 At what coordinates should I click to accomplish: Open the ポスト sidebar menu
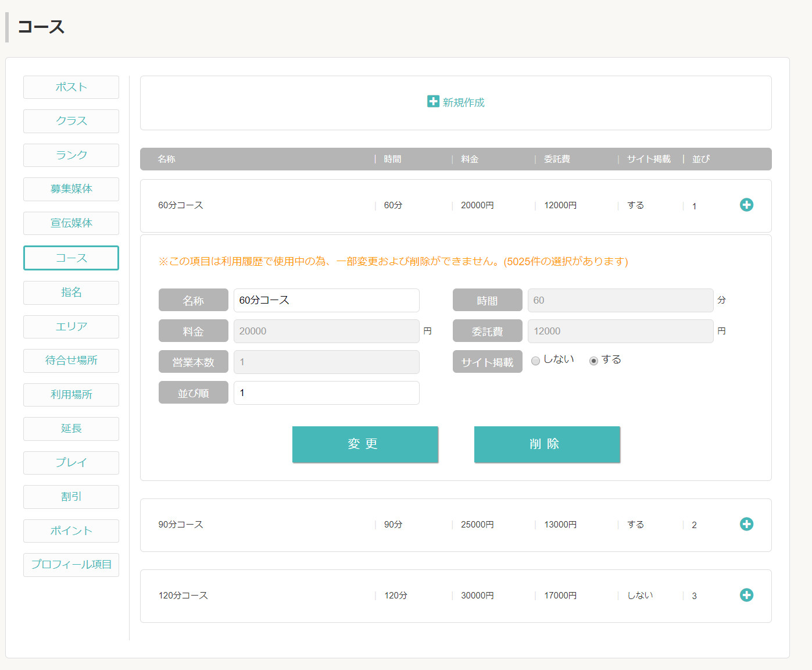coord(71,87)
